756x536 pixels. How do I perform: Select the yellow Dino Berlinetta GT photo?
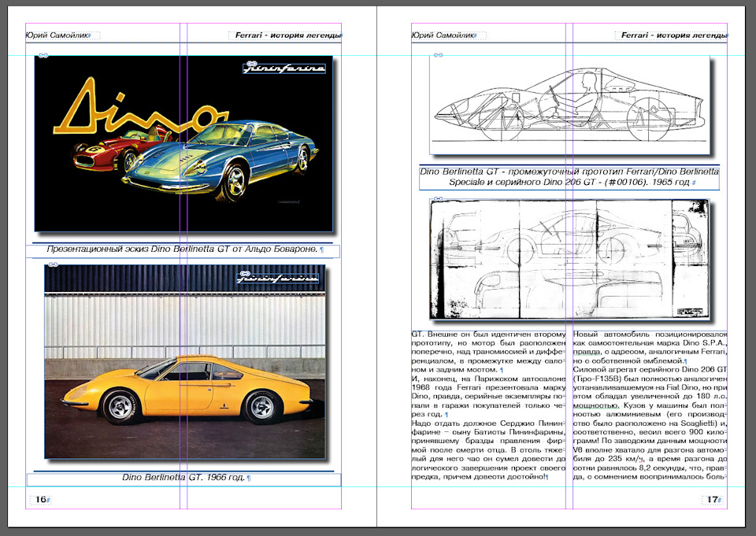(x=185, y=361)
